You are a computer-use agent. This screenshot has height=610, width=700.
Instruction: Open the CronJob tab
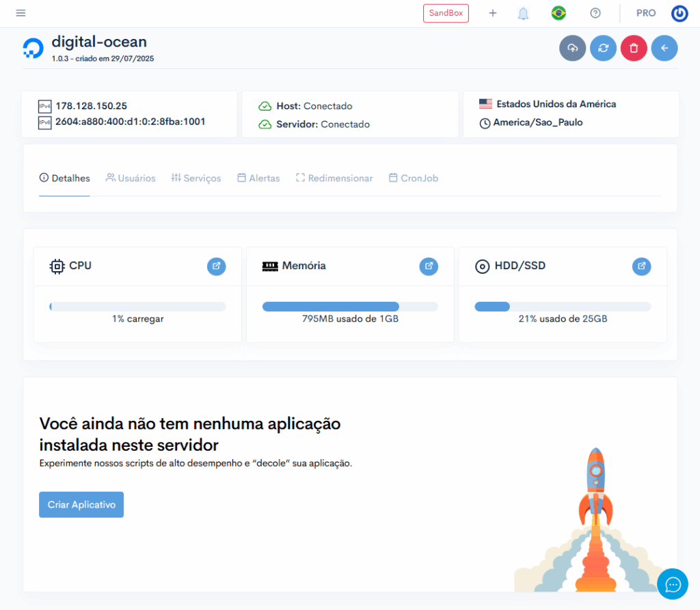pyautogui.click(x=414, y=178)
